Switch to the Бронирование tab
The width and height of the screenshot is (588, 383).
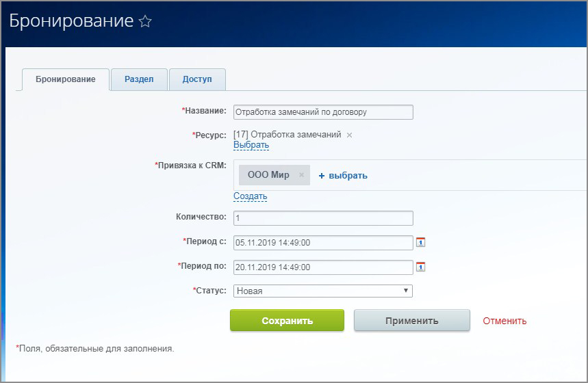click(66, 79)
